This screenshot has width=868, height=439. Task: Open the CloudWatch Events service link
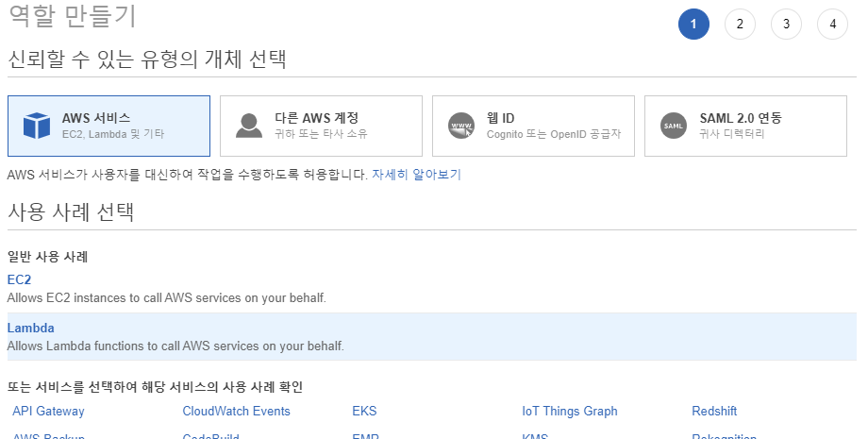click(237, 411)
